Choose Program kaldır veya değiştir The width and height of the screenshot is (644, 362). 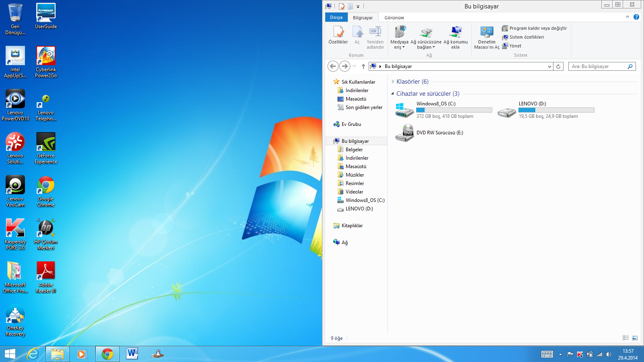click(534, 28)
